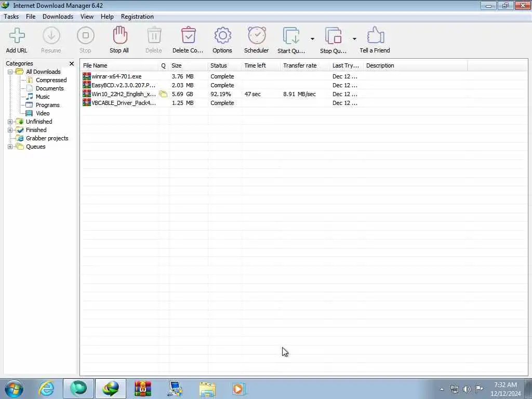
Task: Click the Delete trash icon
Action: [154, 35]
